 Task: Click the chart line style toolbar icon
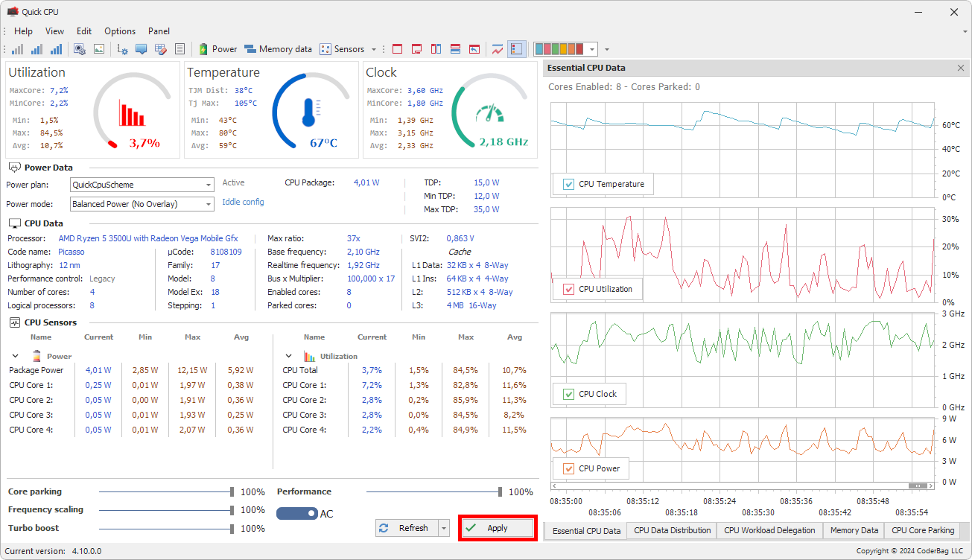498,48
